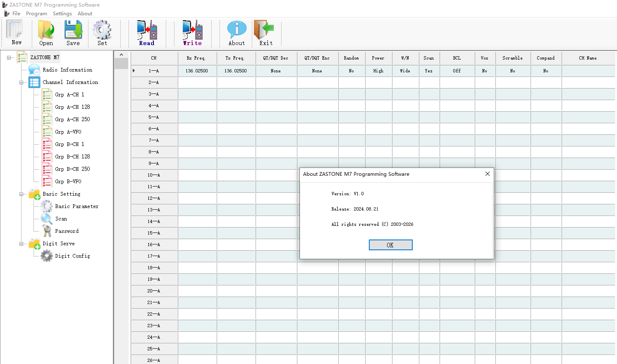
Task: Open the Digit Config tree item label
Action: (x=72, y=256)
